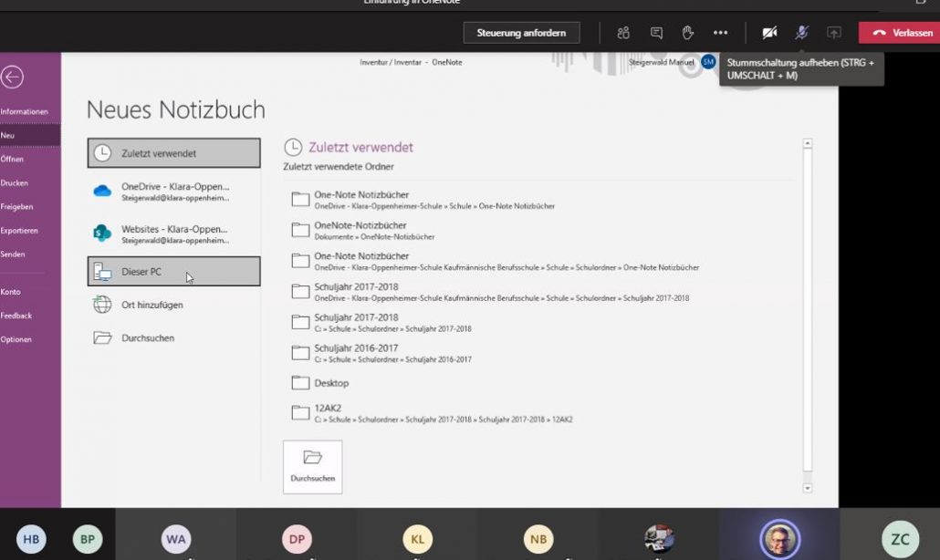Viewport: 940px width, 560px height.
Task: Open Schuljahr 2017-2018 folder on C:
Action: coord(539,322)
